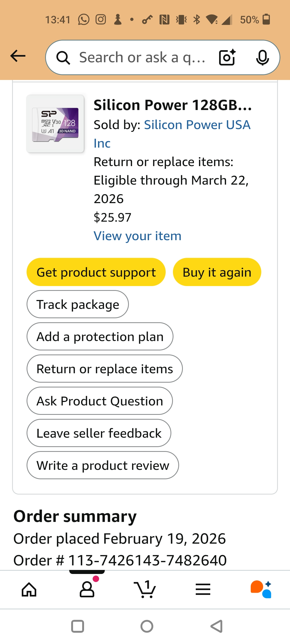Screen dimensions: 290x644
Task: Click View your item link
Action: point(137,236)
